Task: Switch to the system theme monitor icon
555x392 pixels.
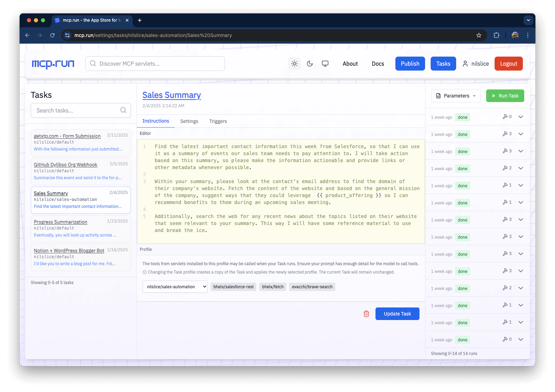Action: point(325,64)
